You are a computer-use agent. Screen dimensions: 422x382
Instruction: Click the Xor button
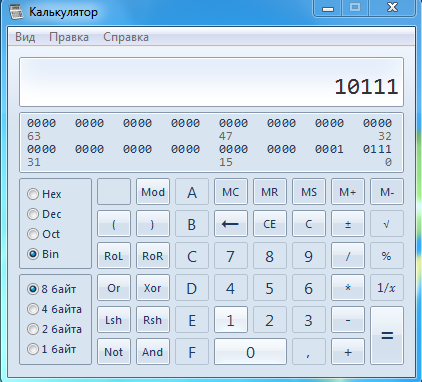153,288
